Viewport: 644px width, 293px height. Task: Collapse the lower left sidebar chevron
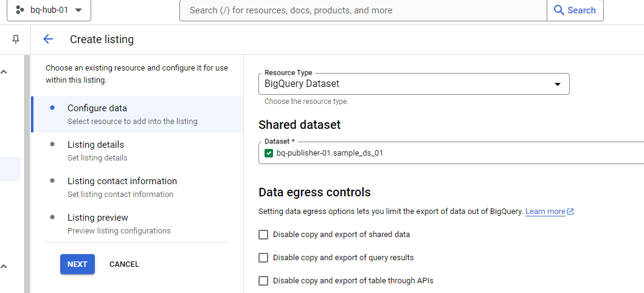coord(4,266)
